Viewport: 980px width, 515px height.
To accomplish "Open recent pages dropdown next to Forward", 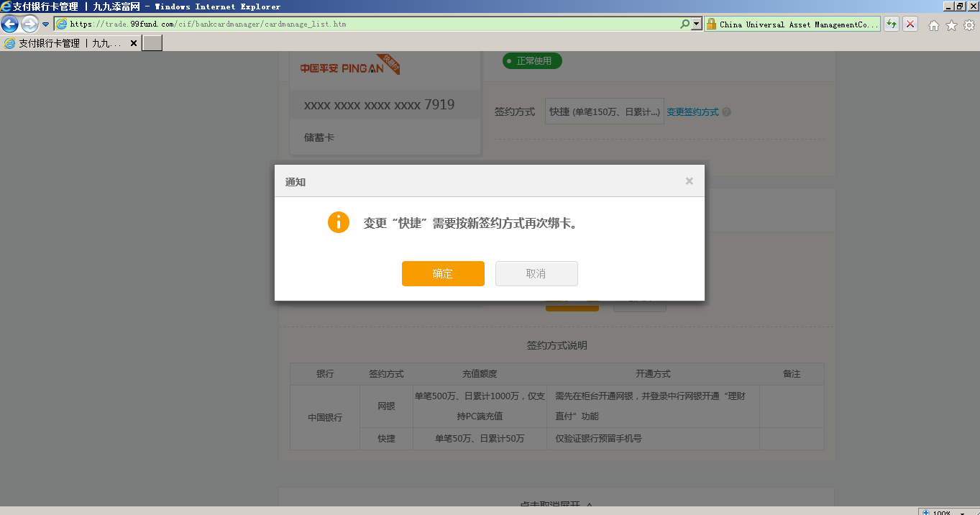I will pos(45,24).
